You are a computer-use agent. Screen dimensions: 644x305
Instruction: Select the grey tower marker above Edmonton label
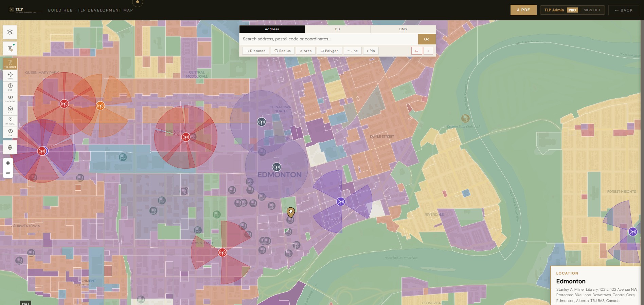[276, 167]
